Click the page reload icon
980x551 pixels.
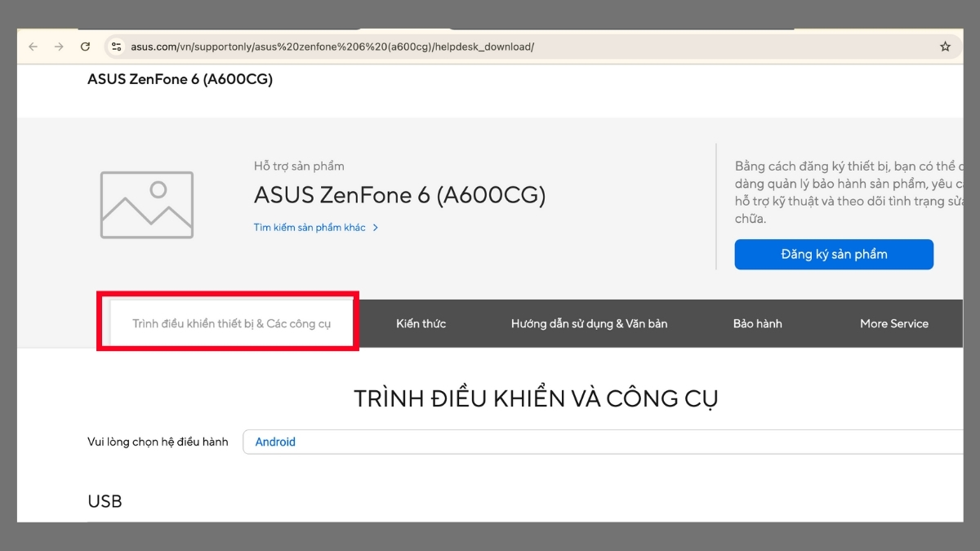(85, 47)
